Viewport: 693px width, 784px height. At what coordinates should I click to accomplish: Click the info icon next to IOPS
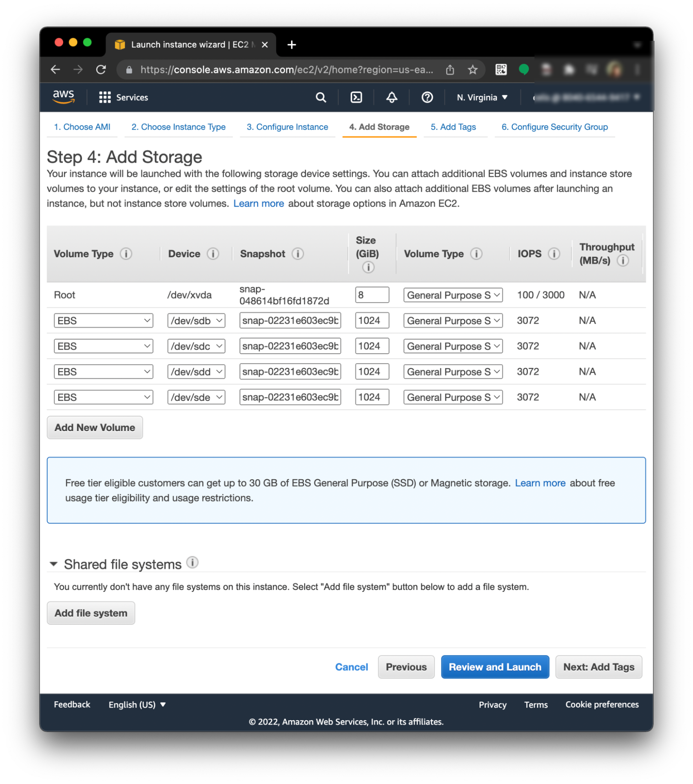tap(554, 254)
